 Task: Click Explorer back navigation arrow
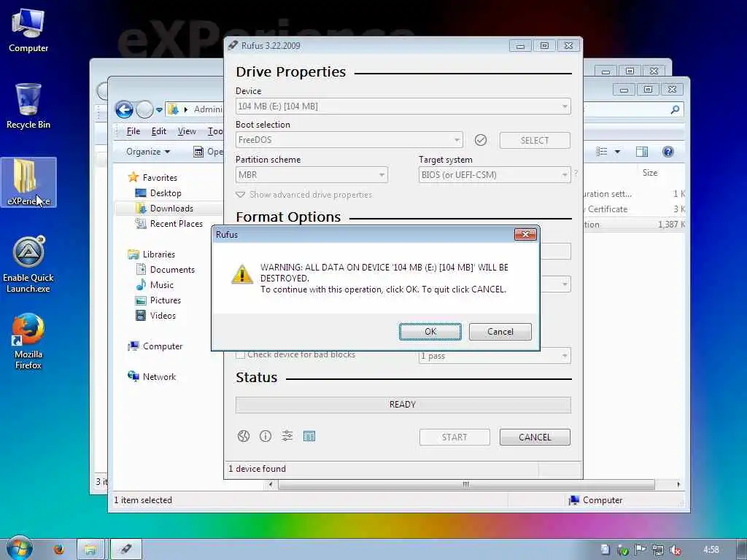(x=124, y=110)
